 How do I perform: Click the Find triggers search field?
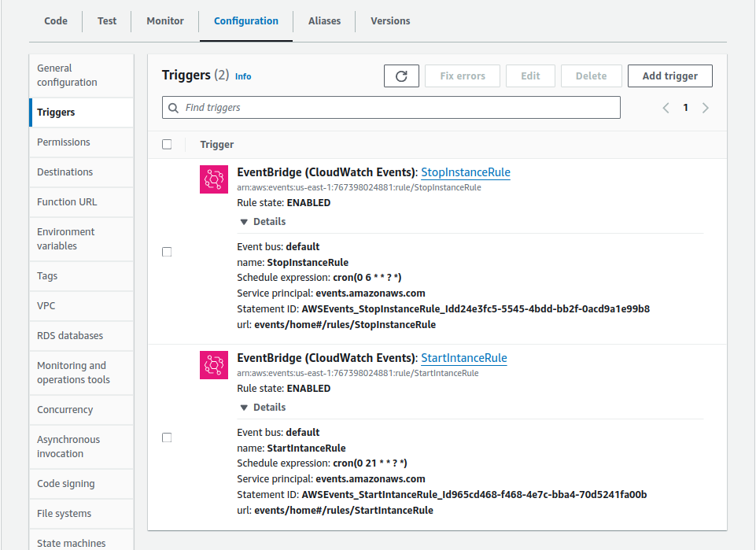click(389, 107)
